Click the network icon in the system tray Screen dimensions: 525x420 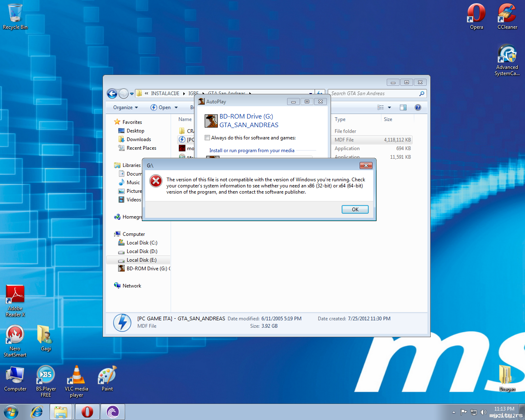pyautogui.click(x=473, y=412)
